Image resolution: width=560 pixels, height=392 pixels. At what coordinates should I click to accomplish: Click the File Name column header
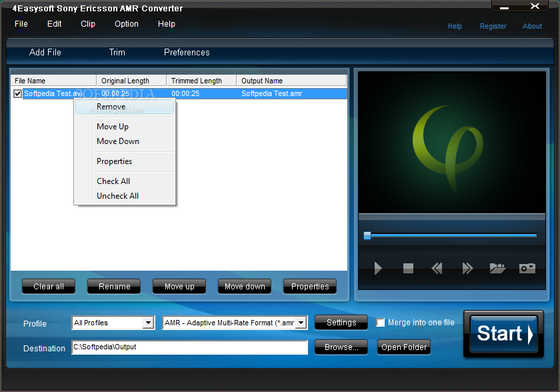tap(53, 81)
